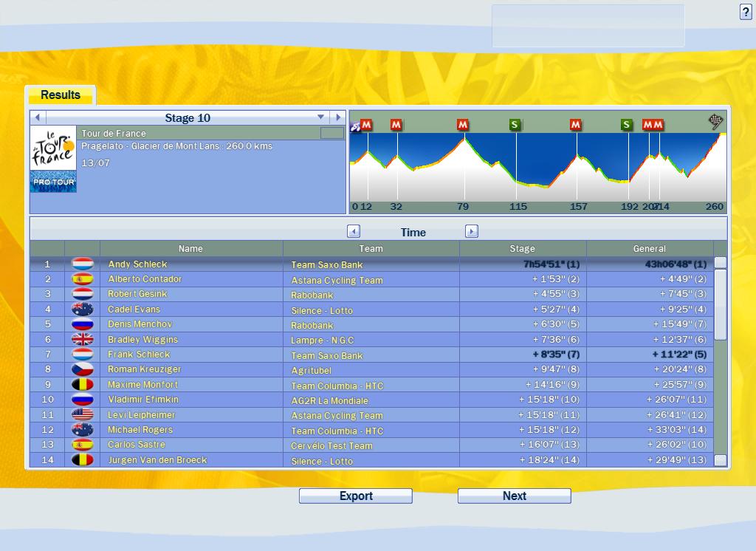
Task: Open the help question mark icon
Action: click(746, 12)
